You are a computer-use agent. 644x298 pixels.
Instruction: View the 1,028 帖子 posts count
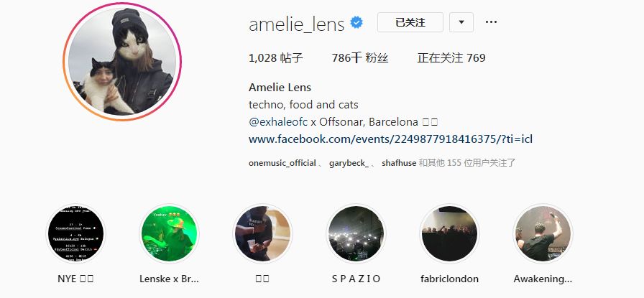275,58
